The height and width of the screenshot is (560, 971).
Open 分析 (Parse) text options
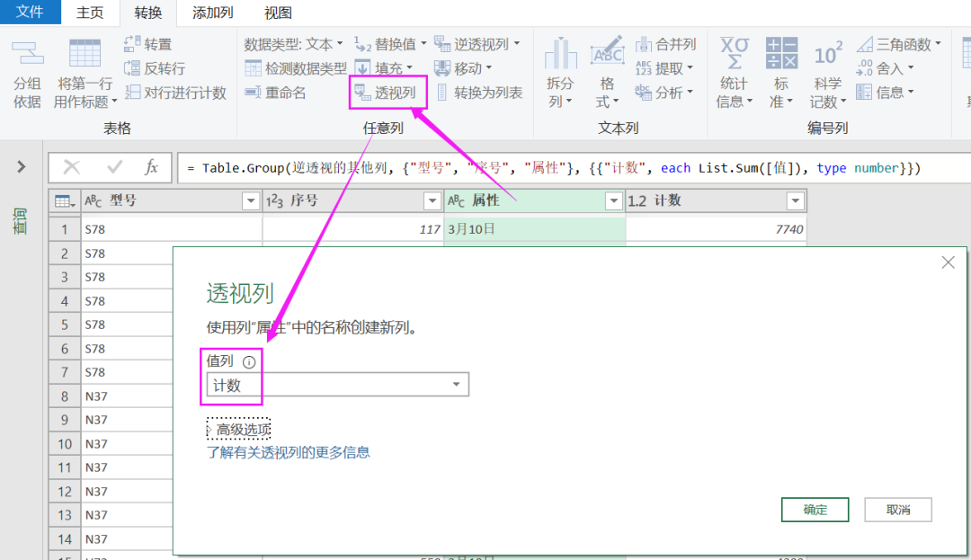[x=664, y=93]
